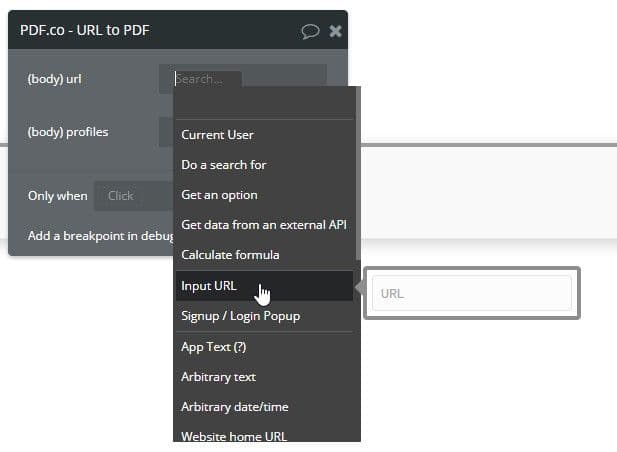The height and width of the screenshot is (452, 617).
Task: Choose Calculate formula in the list
Action: (230, 255)
